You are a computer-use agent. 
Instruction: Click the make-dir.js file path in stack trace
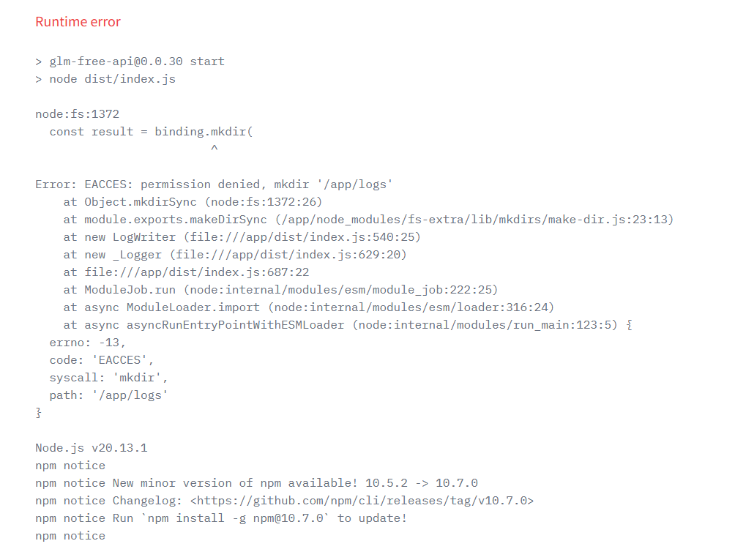point(474,220)
